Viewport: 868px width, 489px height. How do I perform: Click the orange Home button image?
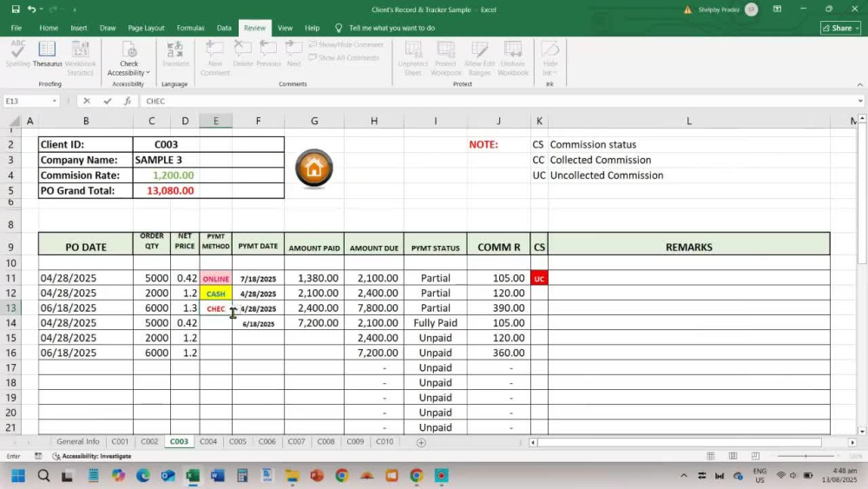click(314, 168)
